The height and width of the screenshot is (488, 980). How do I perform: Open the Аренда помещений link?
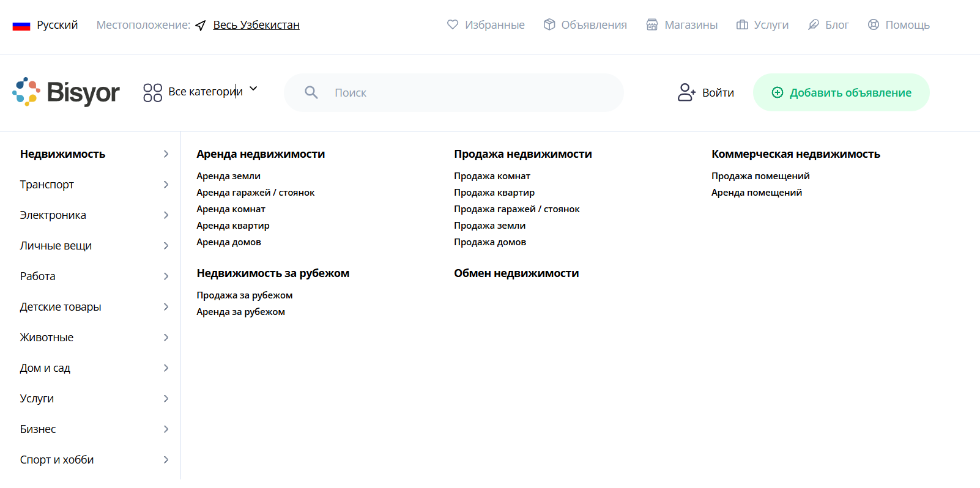[757, 193]
